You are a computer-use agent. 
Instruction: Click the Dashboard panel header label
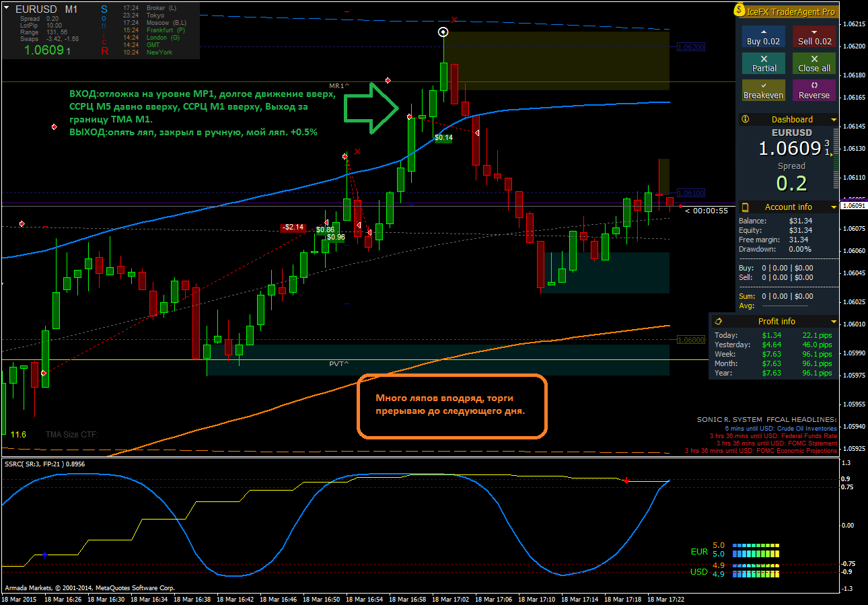coord(792,119)
